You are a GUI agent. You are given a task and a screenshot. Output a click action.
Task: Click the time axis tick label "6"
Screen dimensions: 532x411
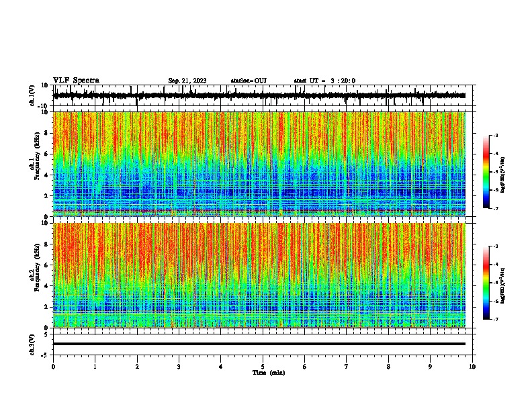point(305,367)
